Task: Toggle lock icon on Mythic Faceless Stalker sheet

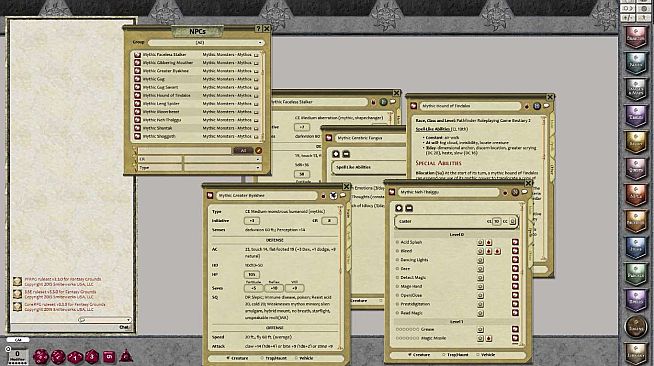Action: tap(373, 102)
